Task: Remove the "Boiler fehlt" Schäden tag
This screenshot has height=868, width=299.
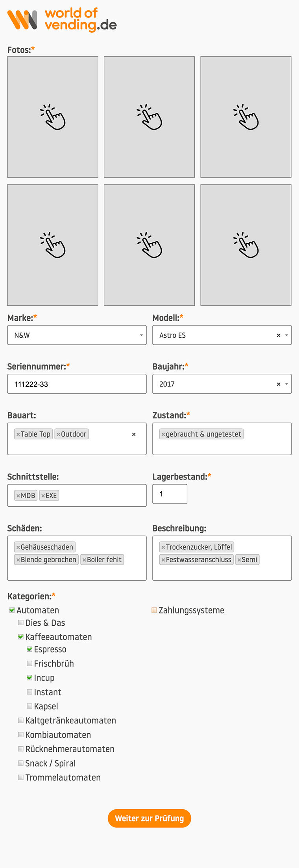Action: click(84, 559)
